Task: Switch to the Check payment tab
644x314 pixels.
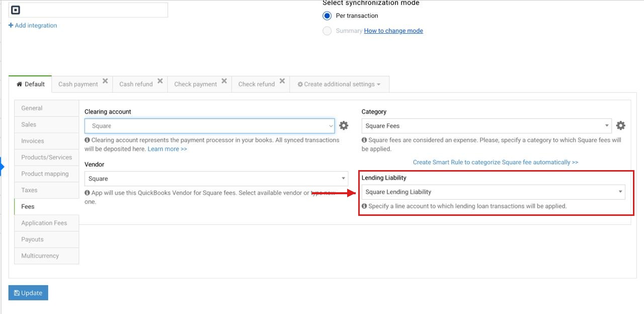Action: [195, 84]
